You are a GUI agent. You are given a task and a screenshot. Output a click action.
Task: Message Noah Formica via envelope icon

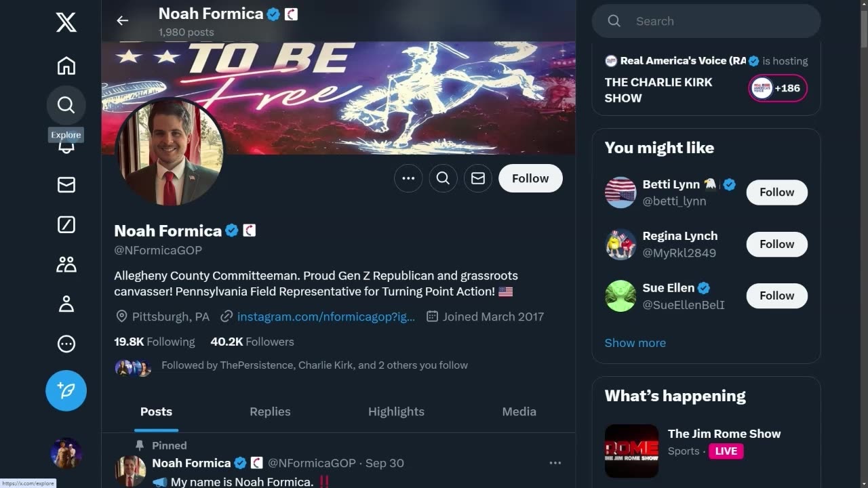[x=478, y=178]
